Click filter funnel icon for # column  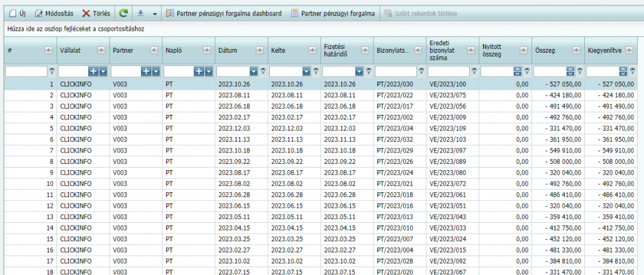(52, 72)
